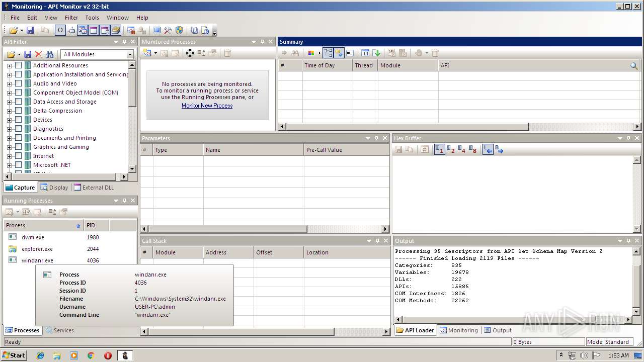Click the binoculars Find icon in Summary toolbar
644x362 pixels.
coord(295,53)
